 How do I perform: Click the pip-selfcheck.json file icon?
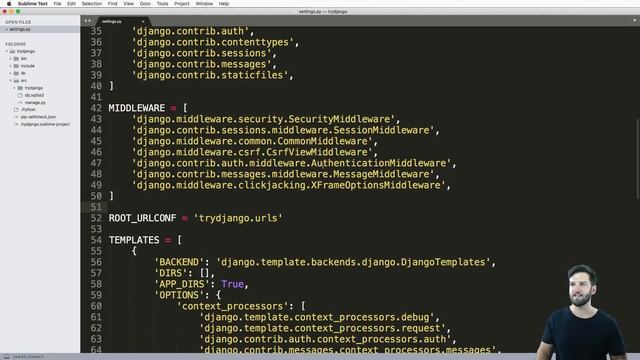tap(16, 117)
